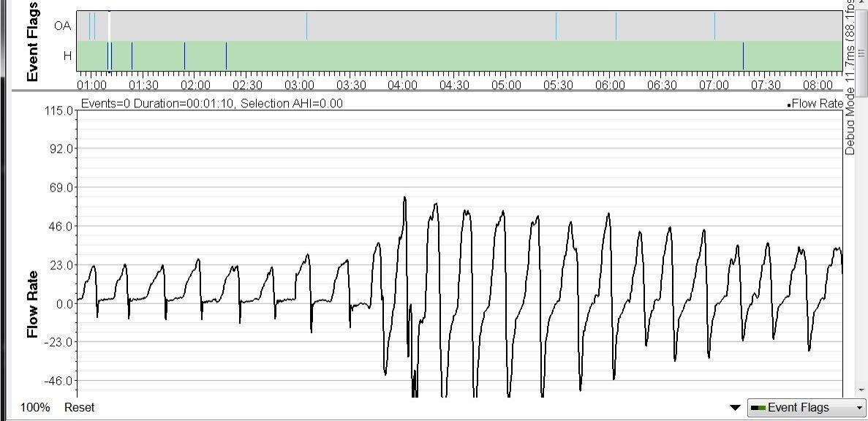The width and height of the screenshot is (868, 421).
Task: Click the 04:00 time axis label
Action: pos(402,85)
